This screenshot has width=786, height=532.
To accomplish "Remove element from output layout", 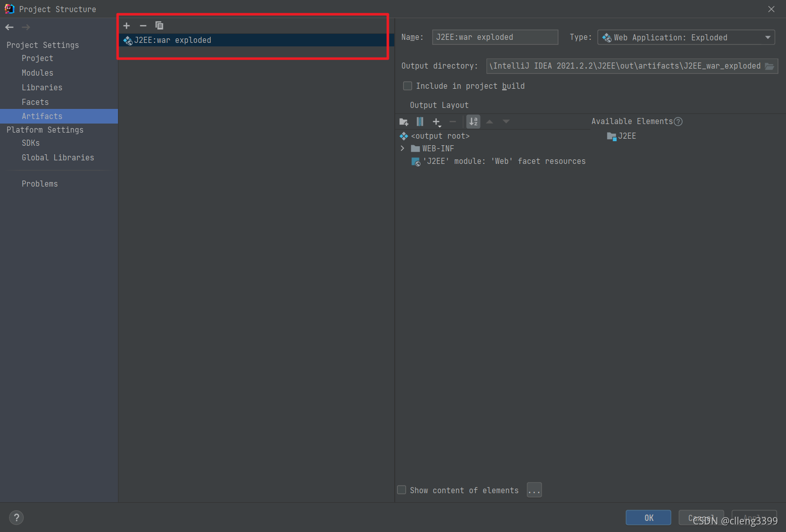I will [453, 122].
